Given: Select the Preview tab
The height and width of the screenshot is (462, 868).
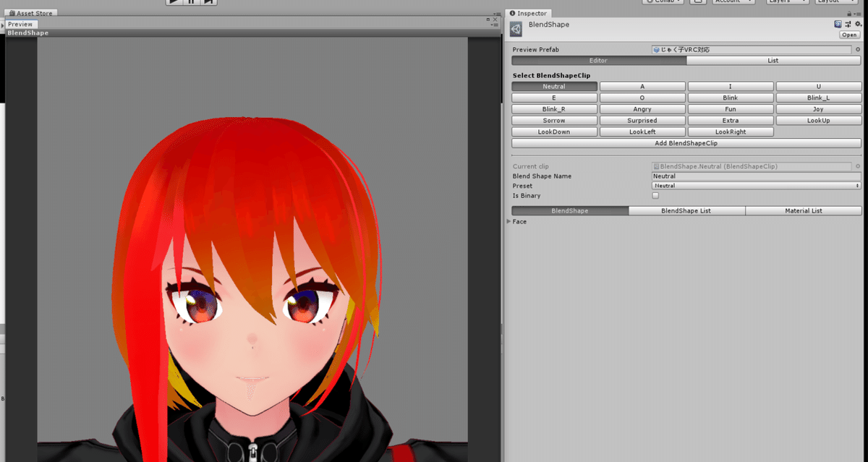Looking at the screenshot, I should pos(20,24).
